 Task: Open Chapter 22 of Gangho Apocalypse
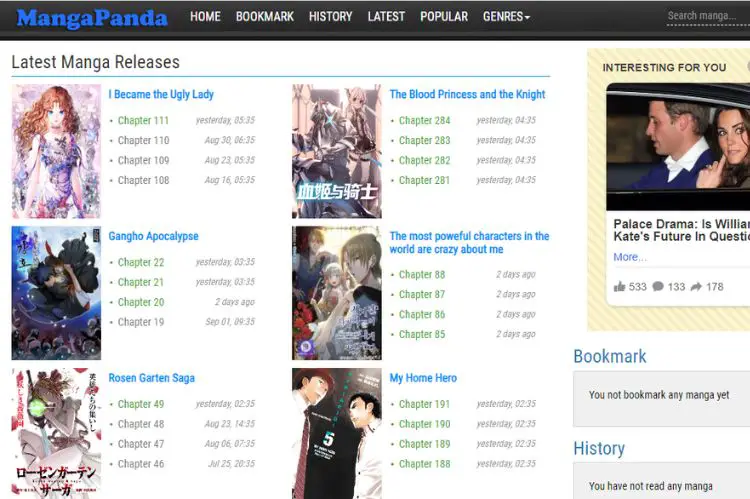coord(141,262)
